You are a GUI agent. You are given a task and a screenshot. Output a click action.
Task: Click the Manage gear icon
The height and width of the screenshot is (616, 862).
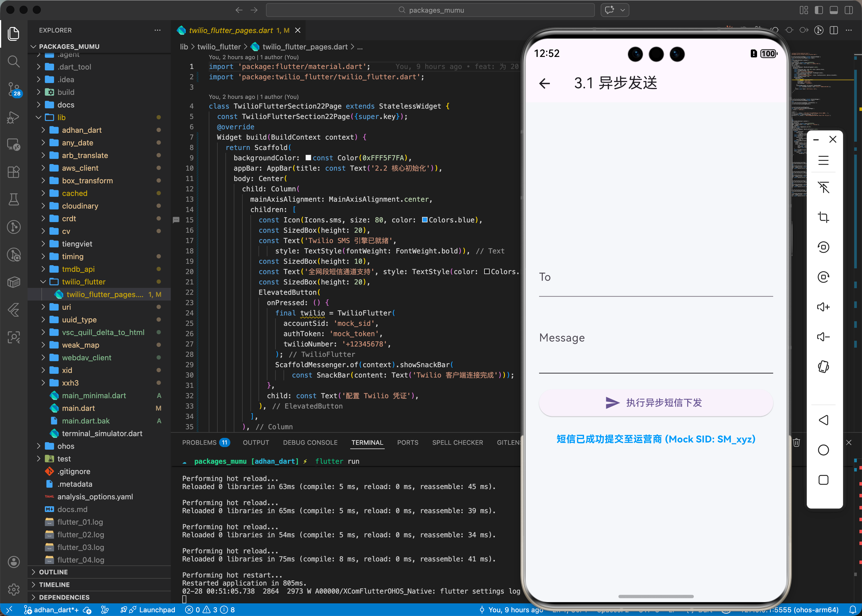click(x=14, y=589)
